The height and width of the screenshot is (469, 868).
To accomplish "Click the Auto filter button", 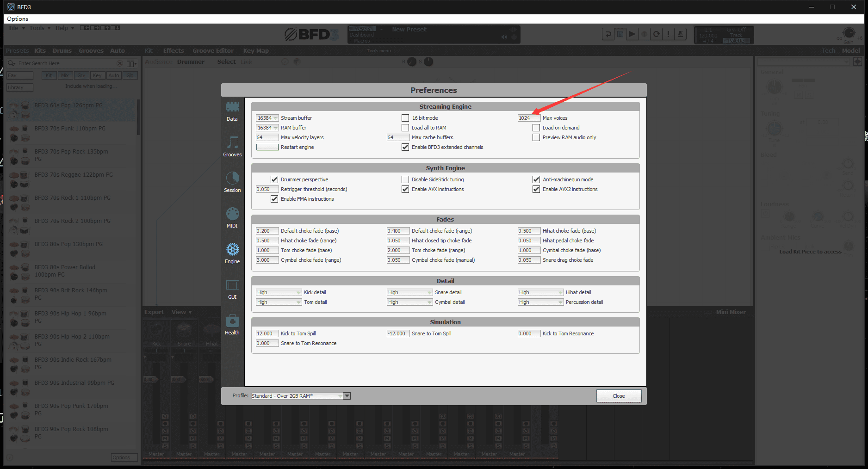I will [x=114, y=75].
